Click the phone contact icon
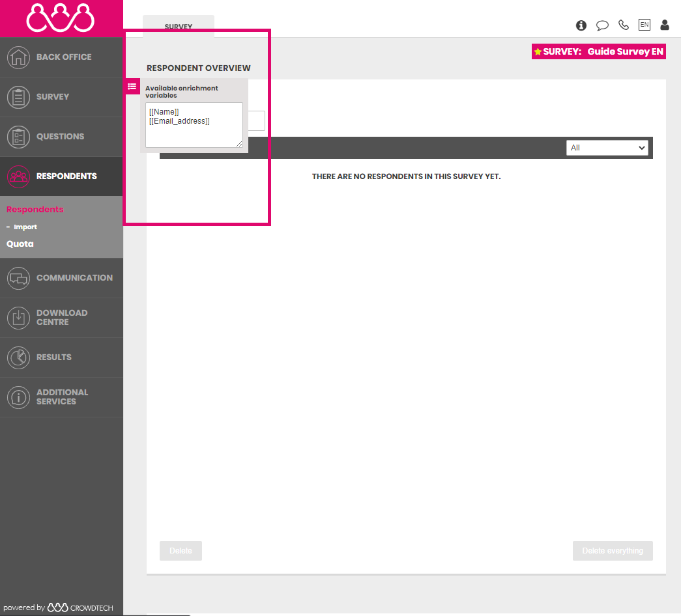This screenshot has height=616, width=681. pyautogui.click(x=624, y=25)
